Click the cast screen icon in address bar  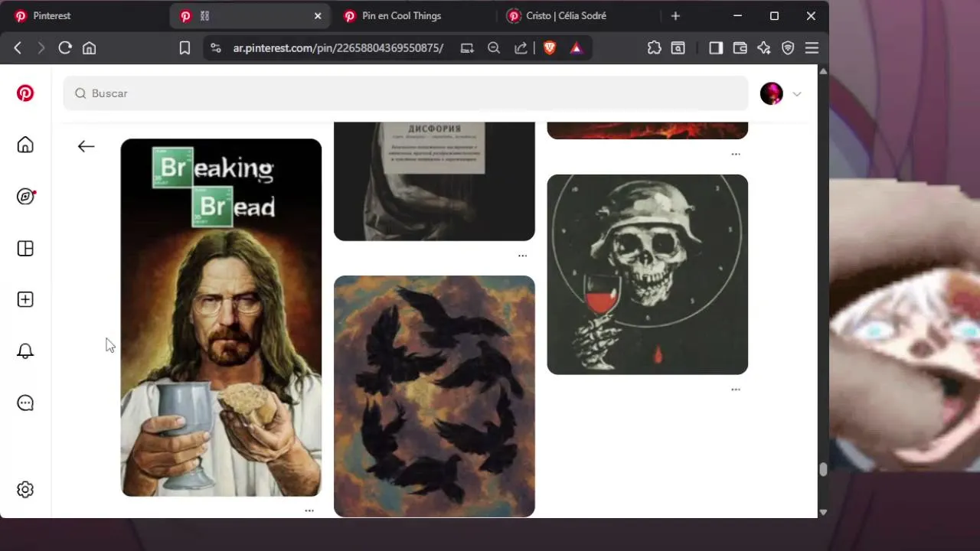pos(467,48)
